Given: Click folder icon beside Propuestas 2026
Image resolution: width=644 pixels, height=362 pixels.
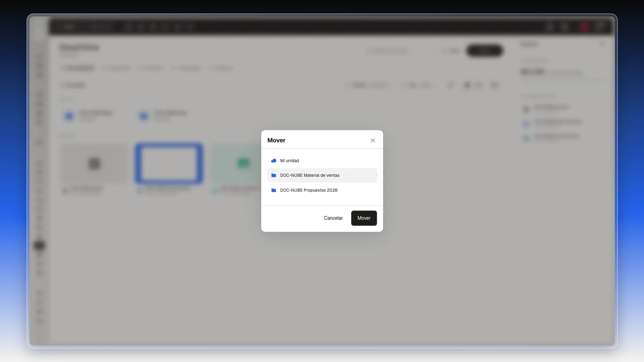Looking at the screenshot, I should click(x=274, y=190).
